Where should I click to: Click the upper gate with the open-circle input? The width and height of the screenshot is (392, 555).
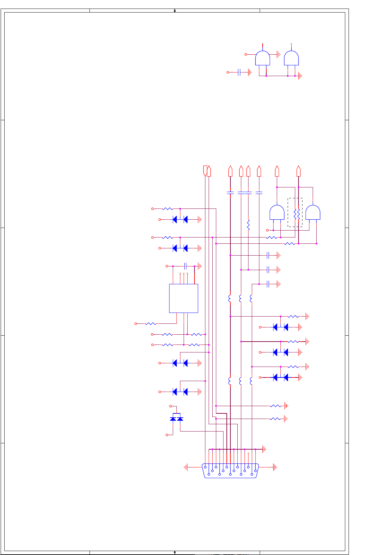(263, 58)
